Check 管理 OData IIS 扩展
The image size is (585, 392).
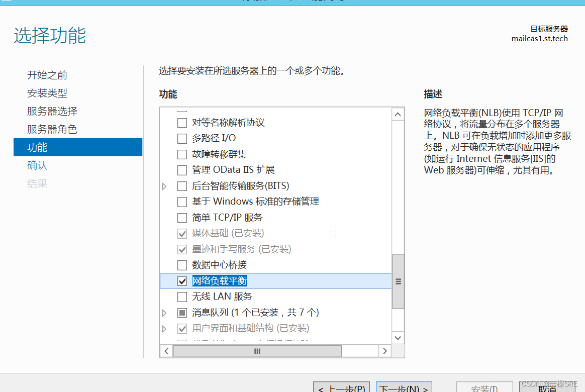[182, 170]
